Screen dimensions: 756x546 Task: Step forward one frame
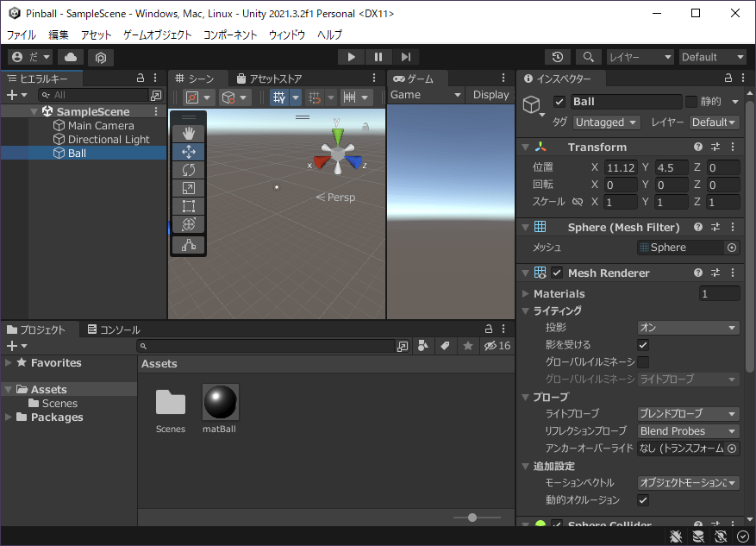coord(405,58)
